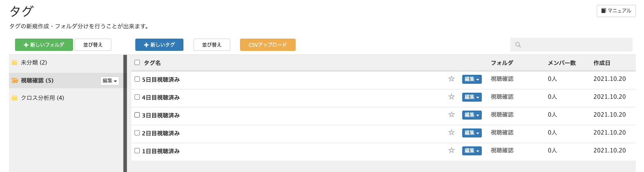644x172 pixels.
Task: Focus the tag search field
Action: tap(571, 45)
